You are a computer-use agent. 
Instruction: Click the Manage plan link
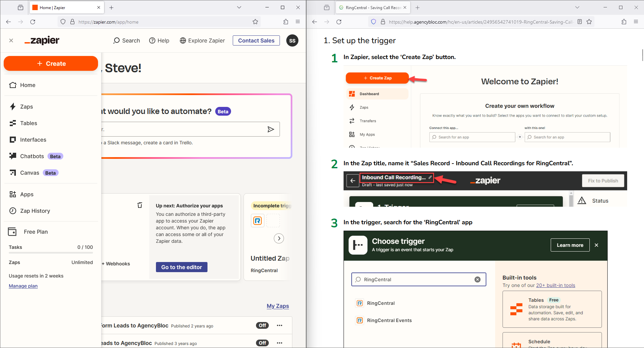click(23, 286)
